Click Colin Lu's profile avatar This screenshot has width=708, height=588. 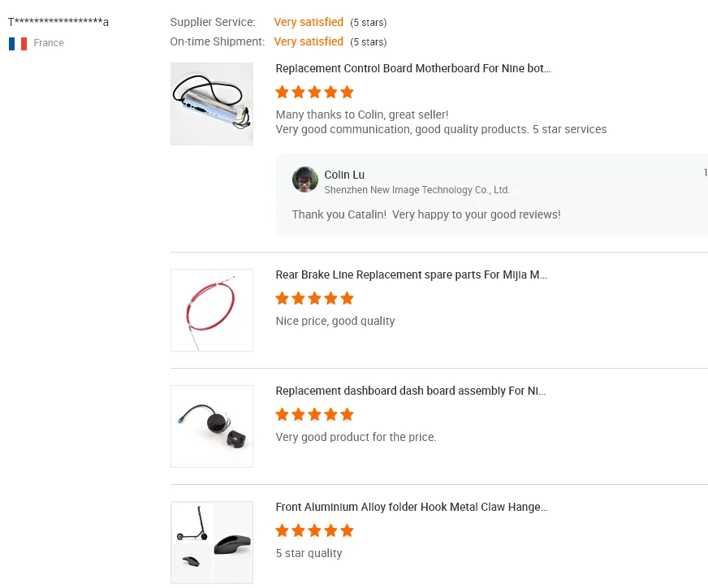[x=305, y=180]
